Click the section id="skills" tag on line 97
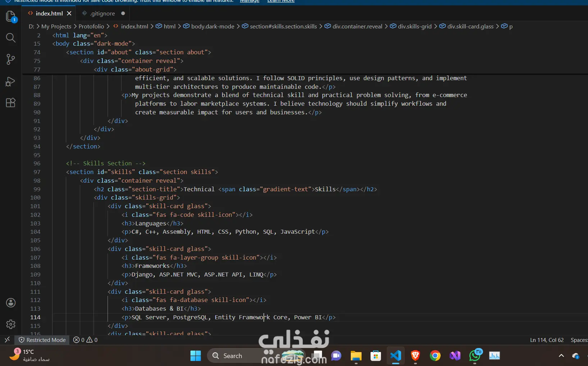This screenshot has height=366, width=588. 142,172
